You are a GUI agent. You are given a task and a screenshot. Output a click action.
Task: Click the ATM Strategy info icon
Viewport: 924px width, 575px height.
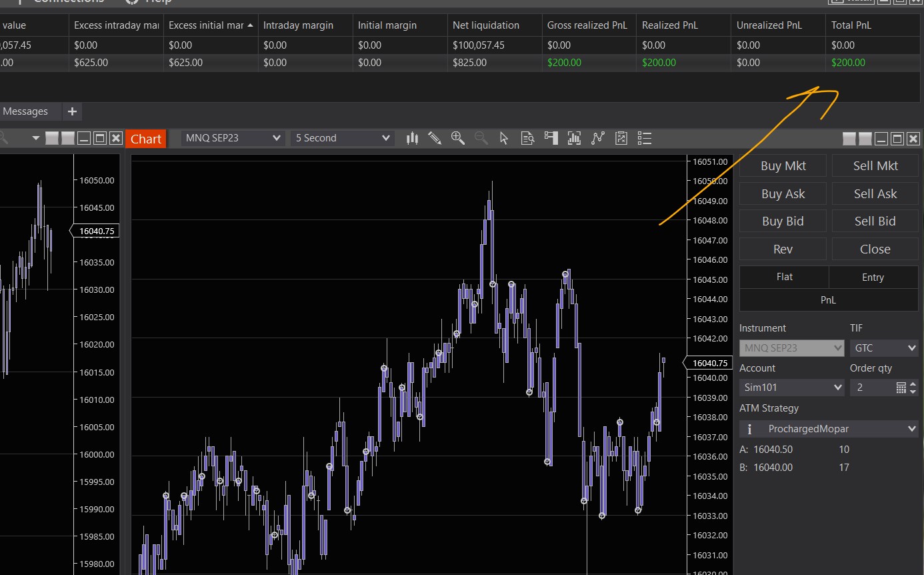pos(749,429)
